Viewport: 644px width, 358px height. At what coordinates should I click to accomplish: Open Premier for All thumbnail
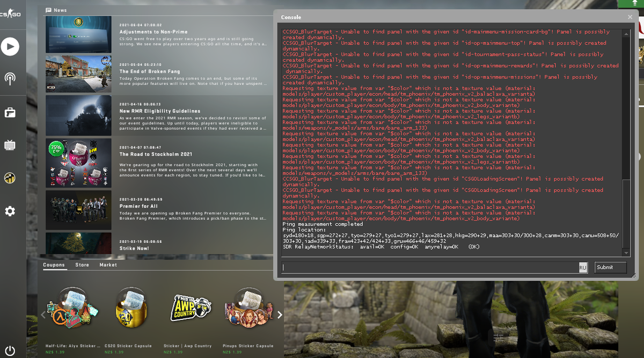pos(78,210)
